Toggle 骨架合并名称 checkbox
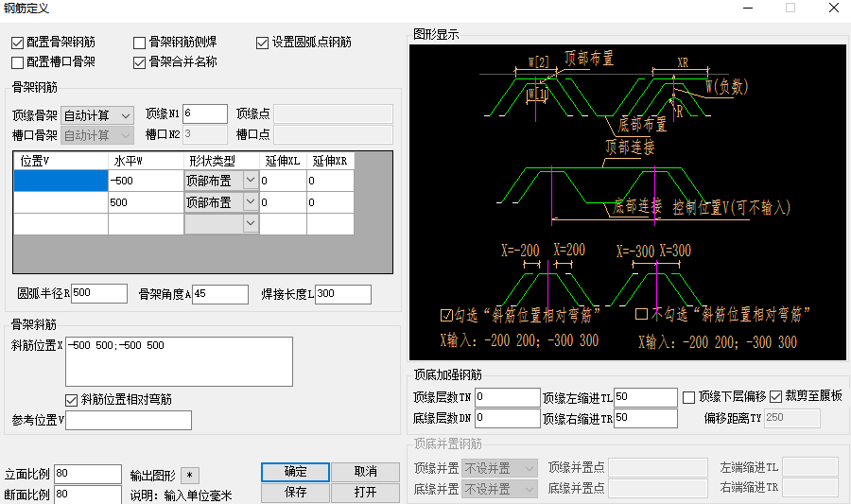The width and height of the screenshot is (851, 504). [x=140, y=62]
